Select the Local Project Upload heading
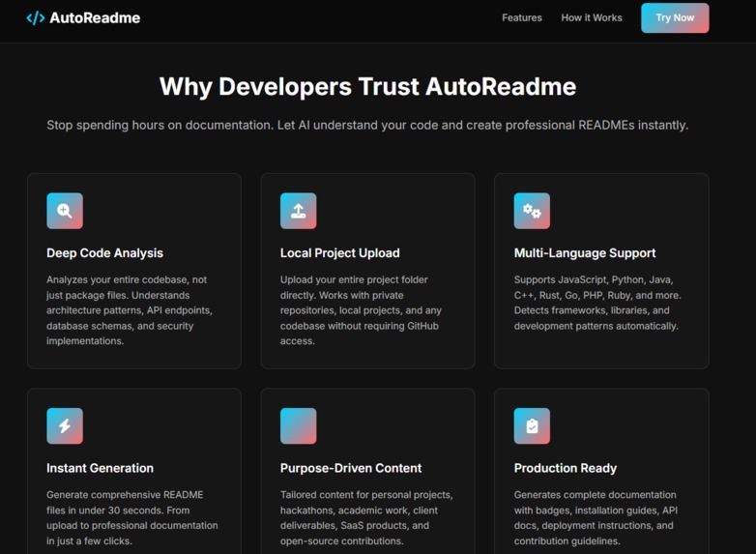This screenshot has height=554, width=756. pos(340,253)
